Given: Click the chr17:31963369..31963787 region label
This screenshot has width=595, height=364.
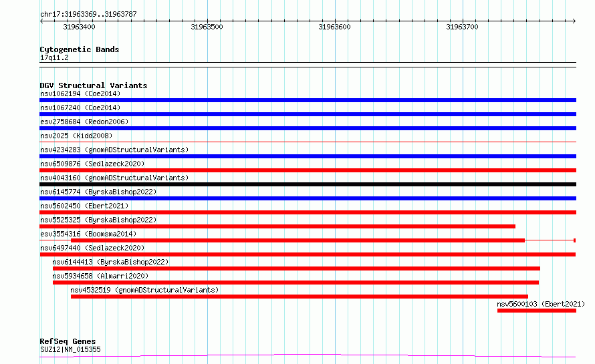Looking at the screenshot, I should point(88,15).
